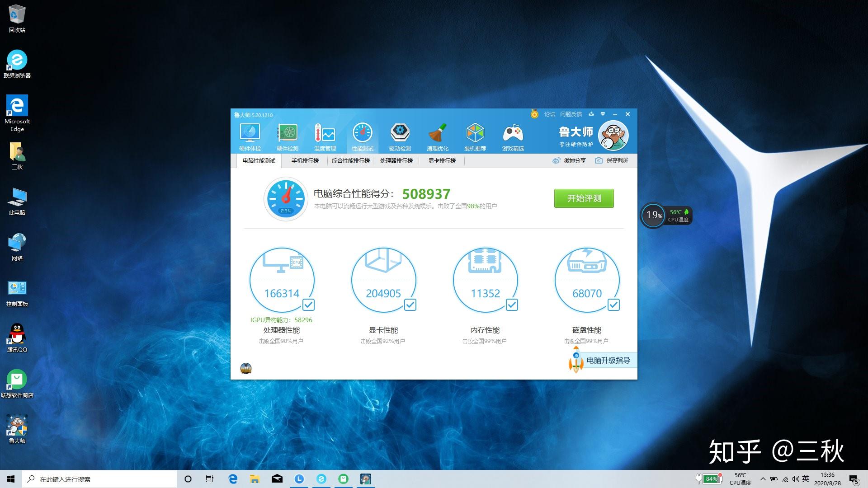Click the IGPU异构能力：58296 text
868x488 pixels.
click(x=281, y=320)
